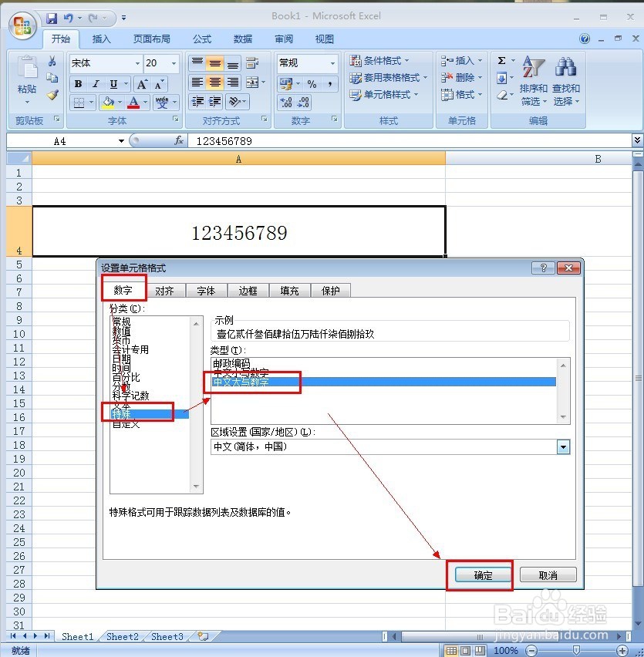
Task: Click the fill color bucket icon
Action: point(110,101)
